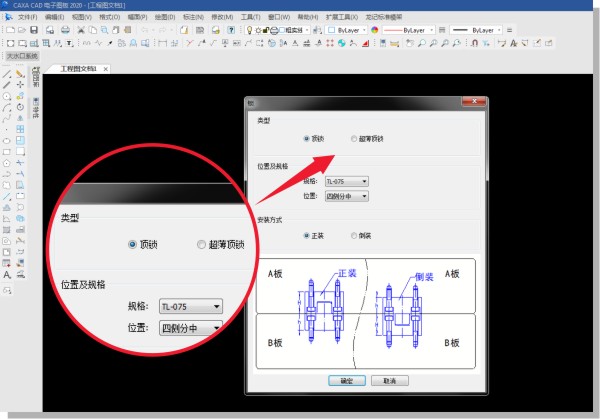Open the color wheel picker

[x=375, y=30]
